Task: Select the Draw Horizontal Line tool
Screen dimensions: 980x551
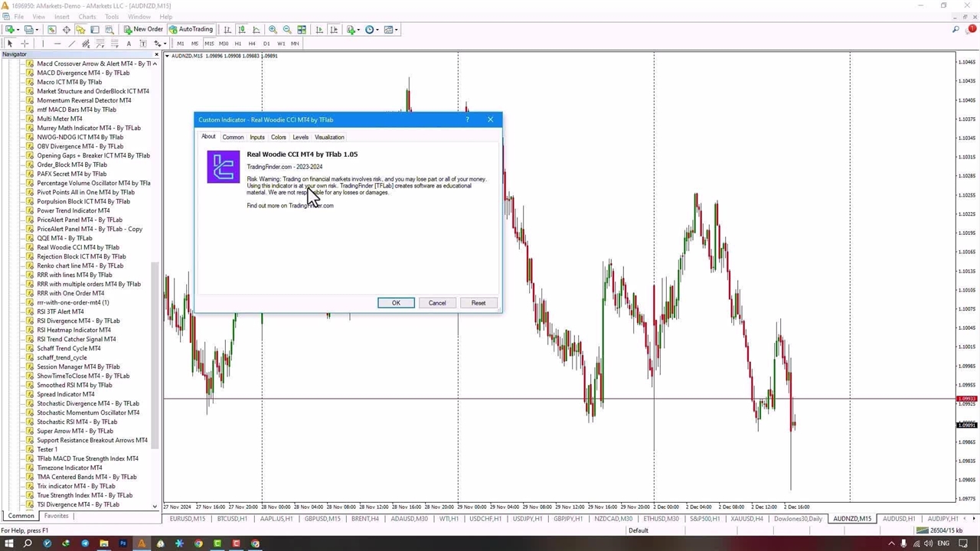Action: click(x=57, y=44)
